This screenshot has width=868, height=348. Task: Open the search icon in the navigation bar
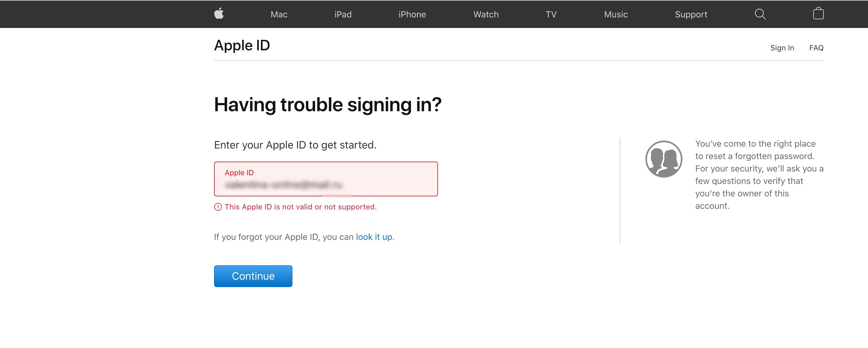click(x=760, y=14)
